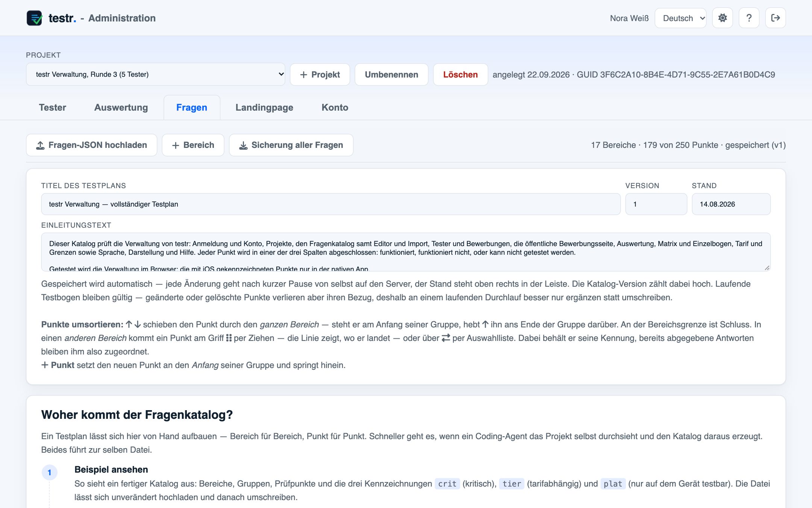Image resolution: width=812 pixels, height=508 pixels.
Task: Download Sicherung aller Fragen
Action: (291, 145)
